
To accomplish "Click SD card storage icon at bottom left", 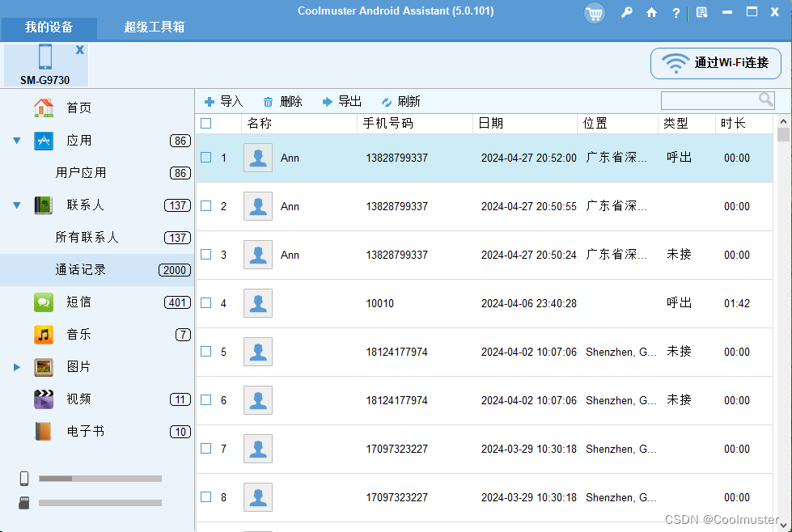I will [23, 503].
